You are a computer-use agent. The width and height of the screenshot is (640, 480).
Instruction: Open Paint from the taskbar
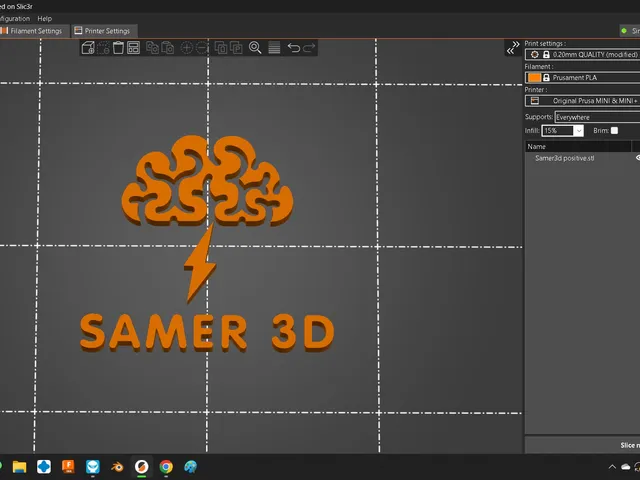point(191,467)
